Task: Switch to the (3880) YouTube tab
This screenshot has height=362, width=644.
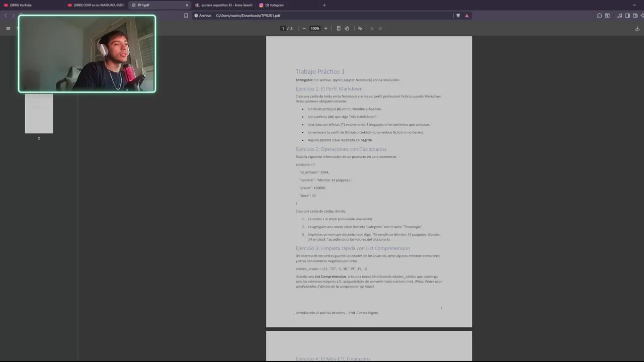Action: click(32, 5)
